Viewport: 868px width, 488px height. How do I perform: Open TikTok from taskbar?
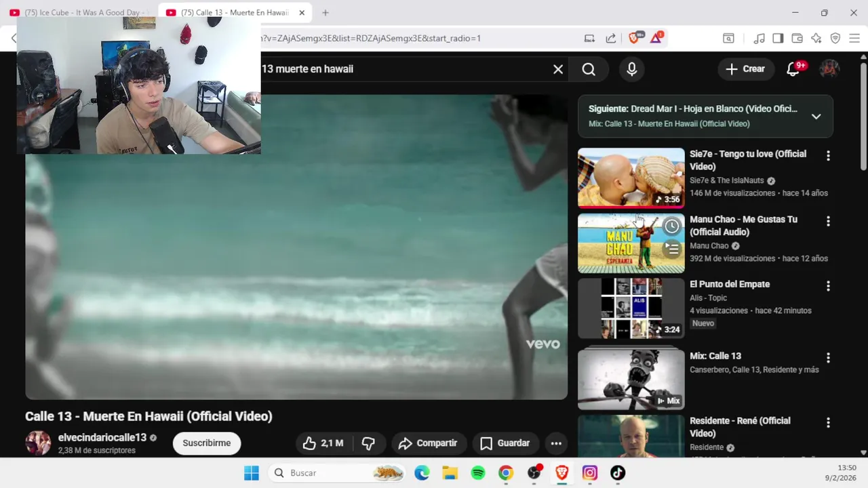point(618,473)
